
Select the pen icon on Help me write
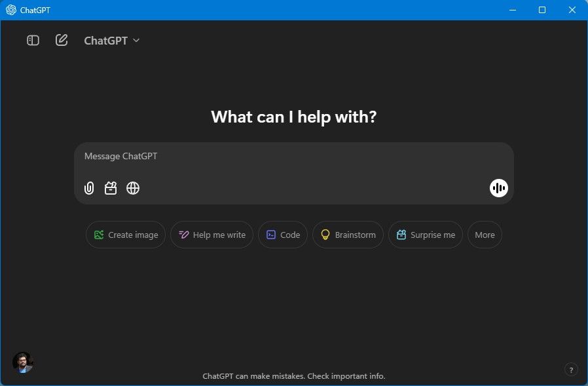(x=183, y=235)
